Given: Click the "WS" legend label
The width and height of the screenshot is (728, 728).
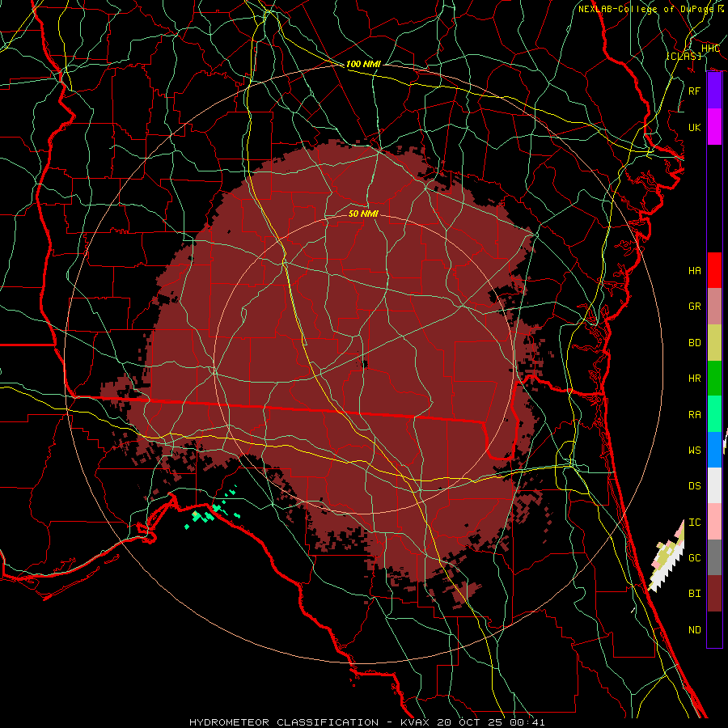Looking at the screenshot, I should tap(695, 451).
